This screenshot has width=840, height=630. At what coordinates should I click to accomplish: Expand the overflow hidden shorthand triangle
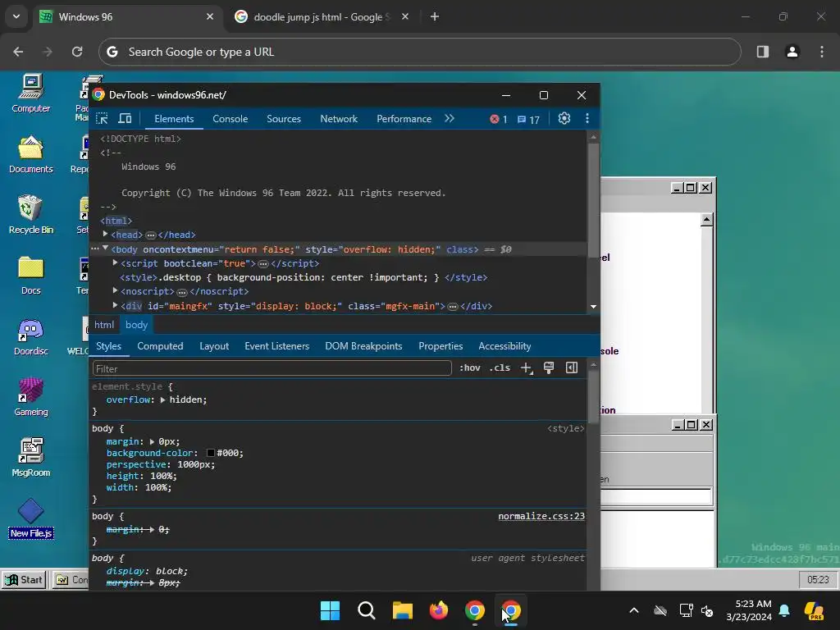163,400
